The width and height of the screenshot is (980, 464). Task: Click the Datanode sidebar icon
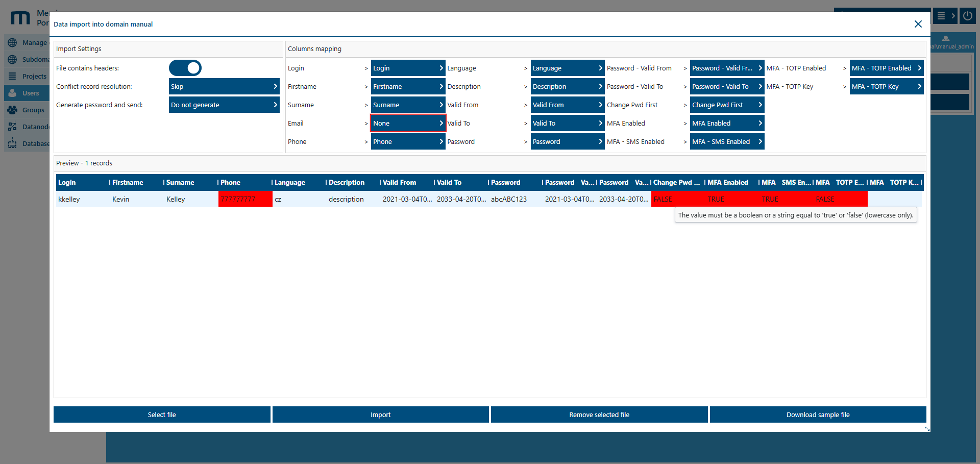click(x=13, y=127)
